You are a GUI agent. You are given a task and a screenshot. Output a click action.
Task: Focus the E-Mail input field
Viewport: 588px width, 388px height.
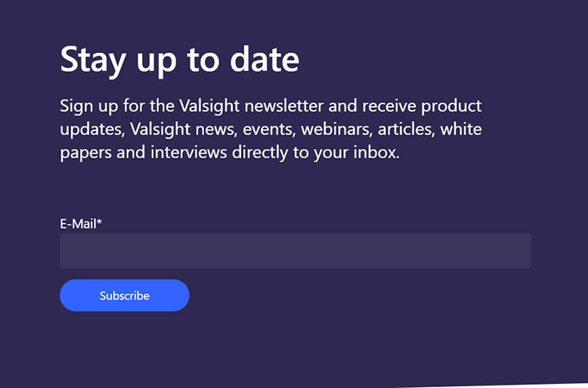coord(295,251)
